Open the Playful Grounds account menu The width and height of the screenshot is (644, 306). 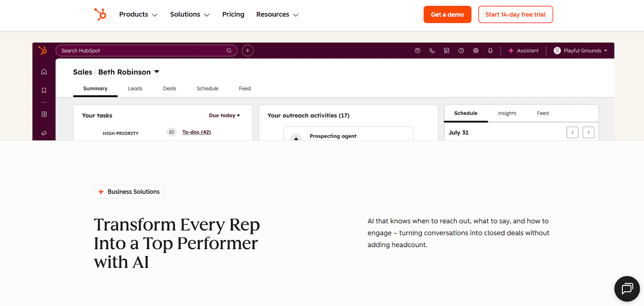pos(580,51)
